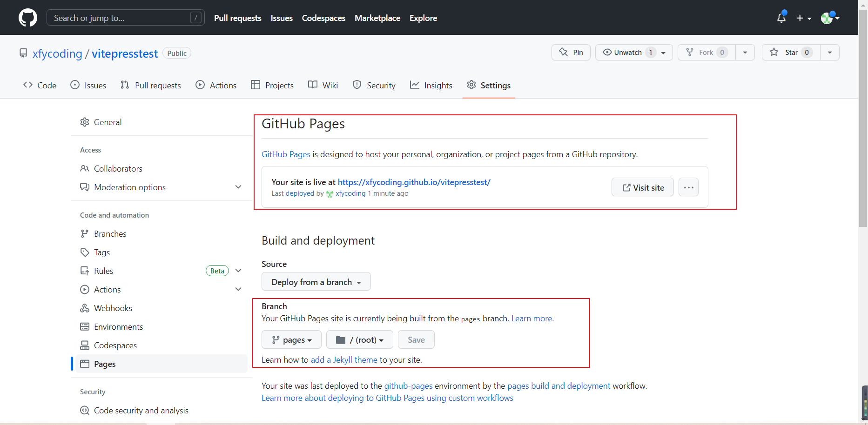868x425 pixels.
Task: Open the user avatar menu
Action: click(x=830, y=18)
